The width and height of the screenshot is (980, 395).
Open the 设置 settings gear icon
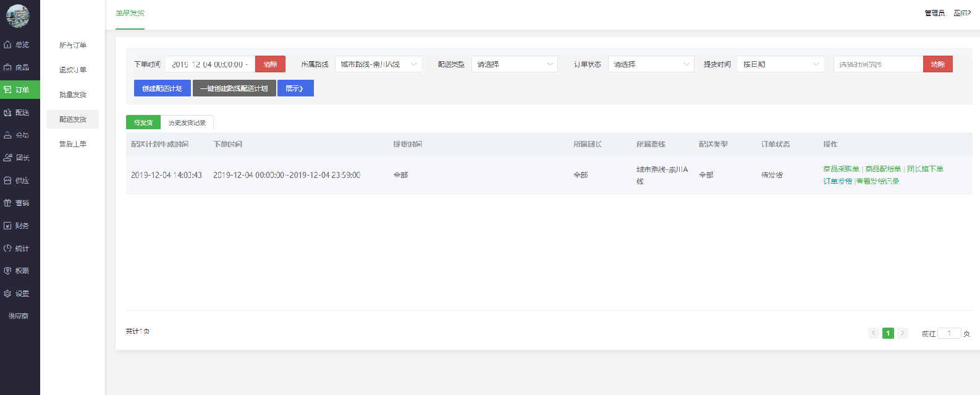click(8, 294)
